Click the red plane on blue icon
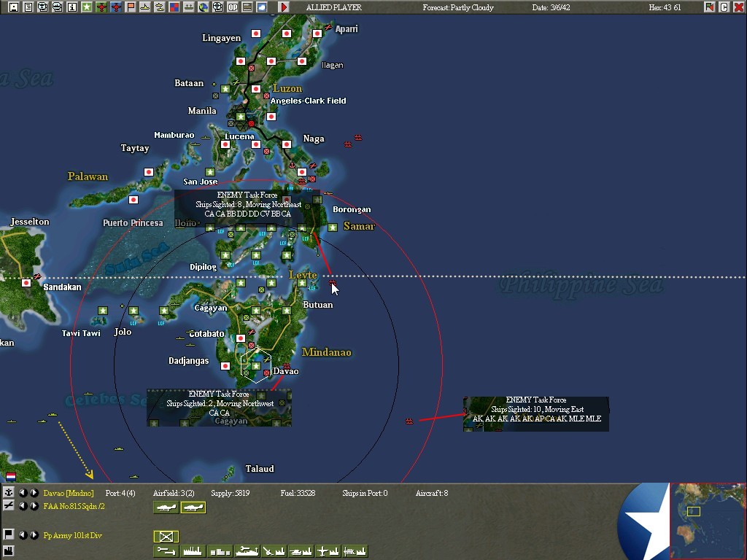The height and width of the screenshot is (560, 747). coord(116,7)
